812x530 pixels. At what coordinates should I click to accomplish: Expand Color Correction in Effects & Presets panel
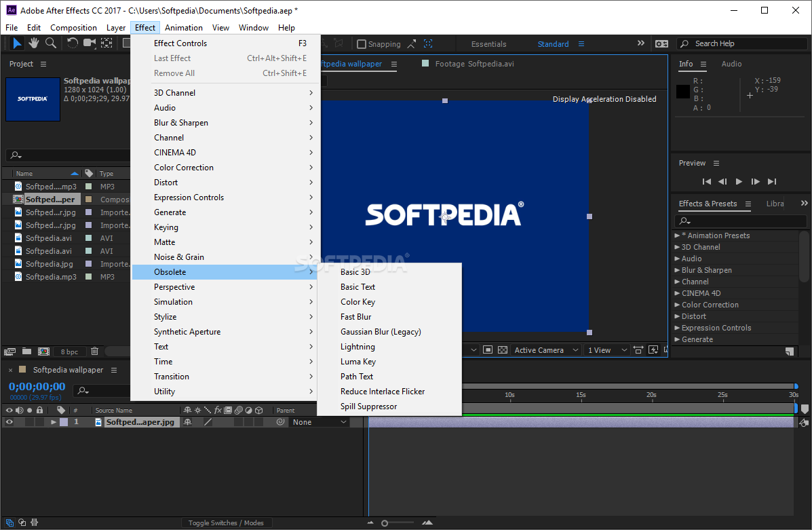(x=678, y=305)
